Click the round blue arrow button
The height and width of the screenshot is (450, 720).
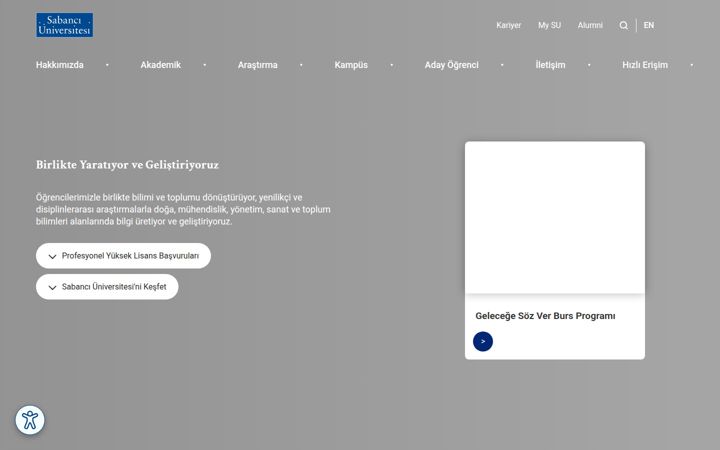click(483, 341)
